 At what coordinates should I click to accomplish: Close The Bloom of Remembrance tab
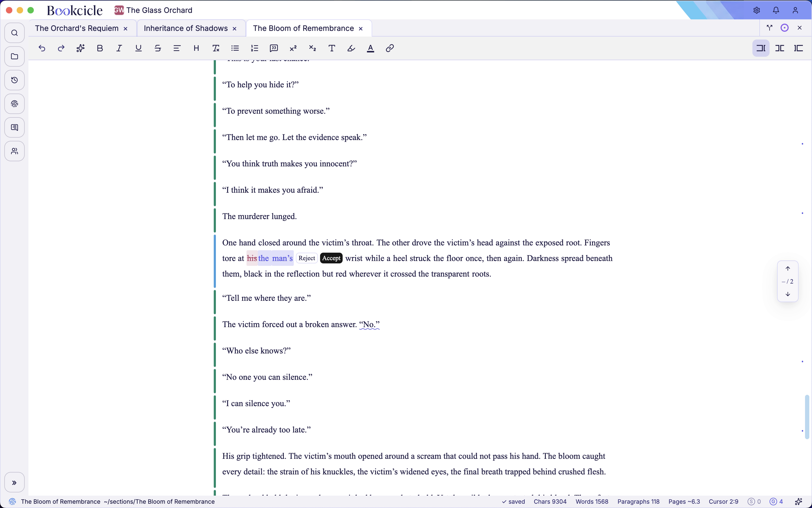point(361,29)
